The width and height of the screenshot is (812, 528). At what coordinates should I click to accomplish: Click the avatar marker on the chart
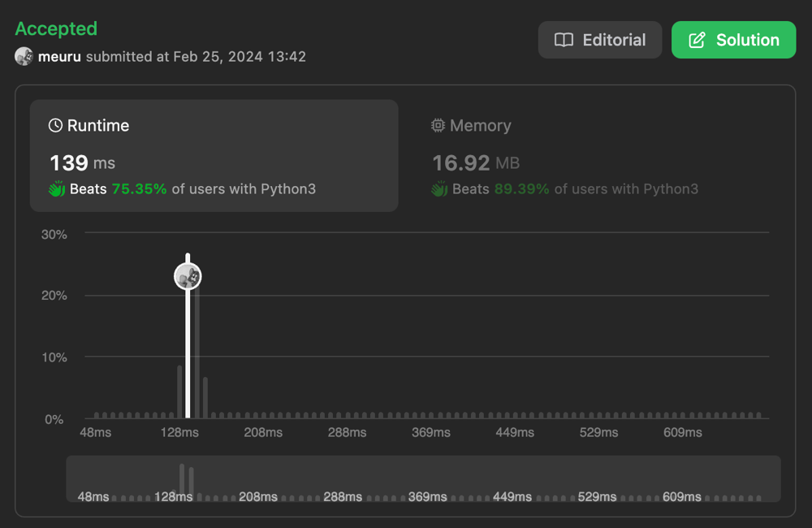pos(188,276)
